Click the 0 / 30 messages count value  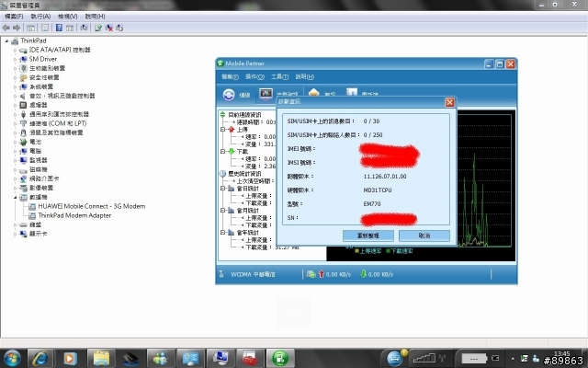[x=371, y=121]
